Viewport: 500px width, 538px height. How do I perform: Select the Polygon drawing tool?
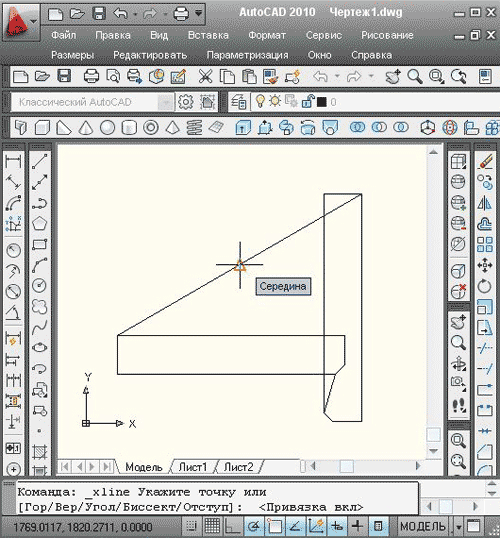coord(39,224)
